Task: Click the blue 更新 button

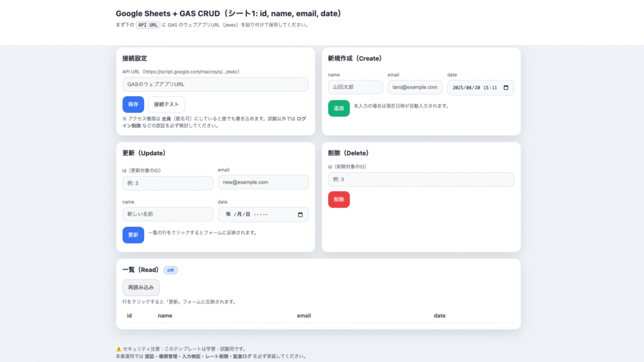Action: (x=133, y=235)
